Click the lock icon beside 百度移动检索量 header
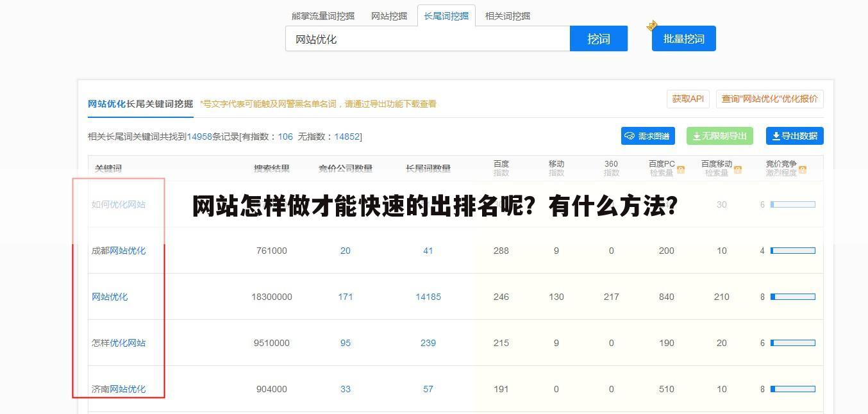This screenshot has width=868, height=414. pos(738,169)
